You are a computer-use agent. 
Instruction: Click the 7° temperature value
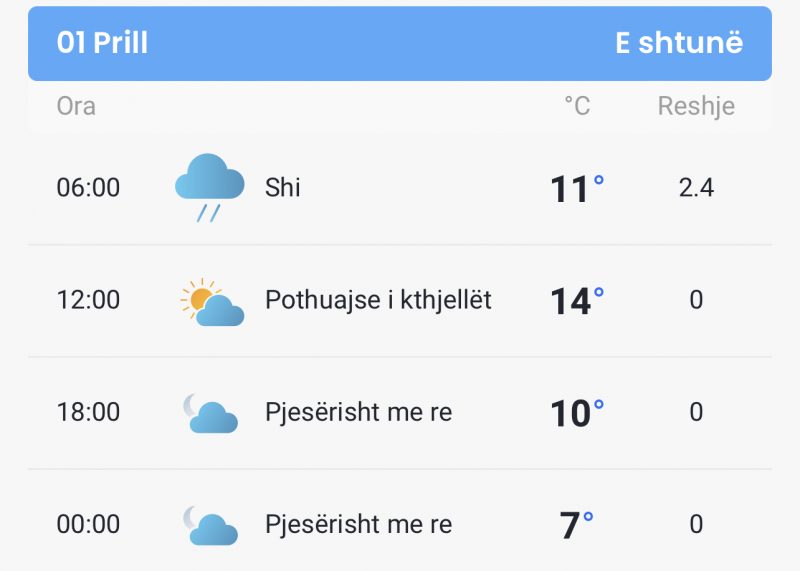(577, 526)
